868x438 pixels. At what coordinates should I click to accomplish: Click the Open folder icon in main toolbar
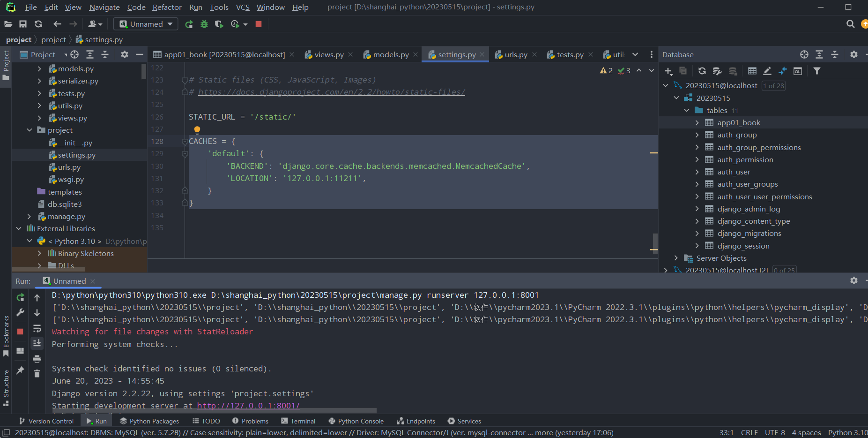8,24
